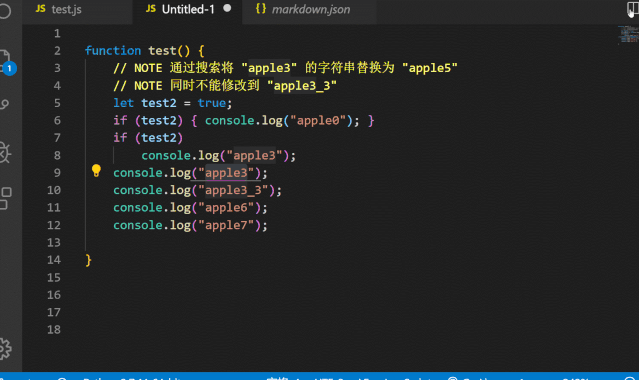
Task: Click "apple5" in the line 3 comment
Action: pyautogui.click(x=430, y=68)
